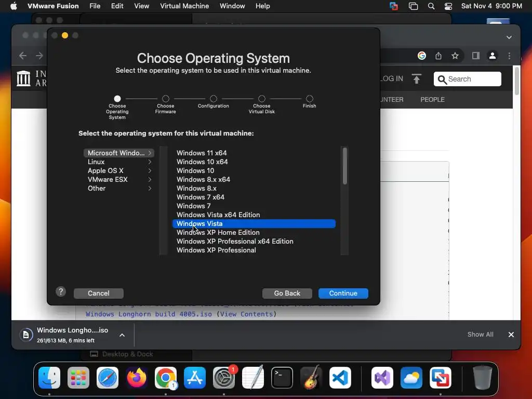Expand the download item options chevron
Image resolution: width=532 pixels, height=399 pixels.
(x=122, y=335)
